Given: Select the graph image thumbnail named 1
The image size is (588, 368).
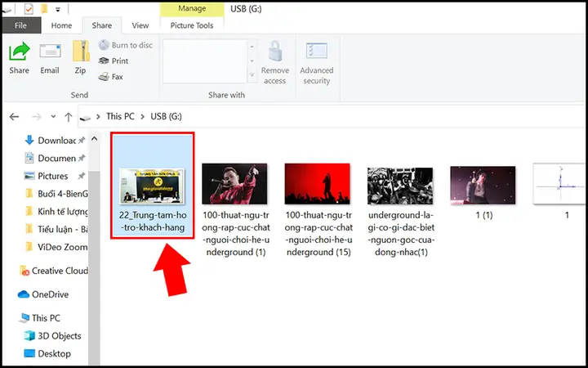Looking at the screenshot, I should [x=560, y=184].
